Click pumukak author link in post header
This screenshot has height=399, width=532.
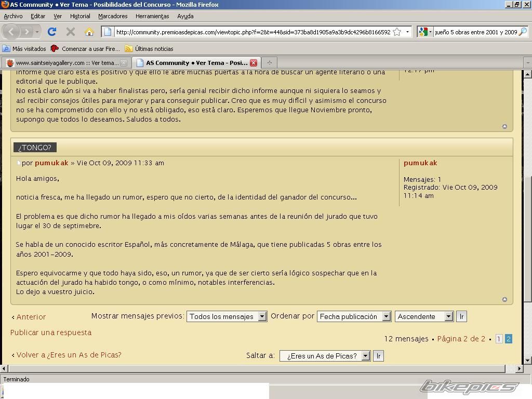51,163
